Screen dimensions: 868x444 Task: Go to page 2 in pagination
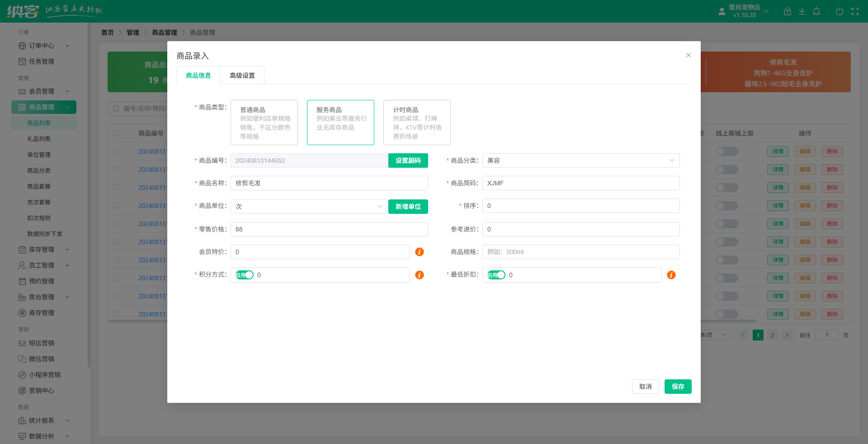[x=773, y=335]
